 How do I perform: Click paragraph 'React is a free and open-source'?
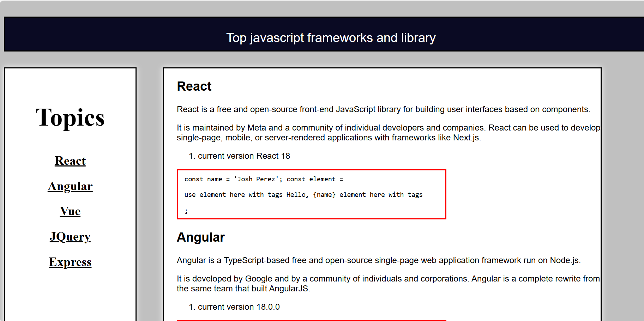pos(384,109)
